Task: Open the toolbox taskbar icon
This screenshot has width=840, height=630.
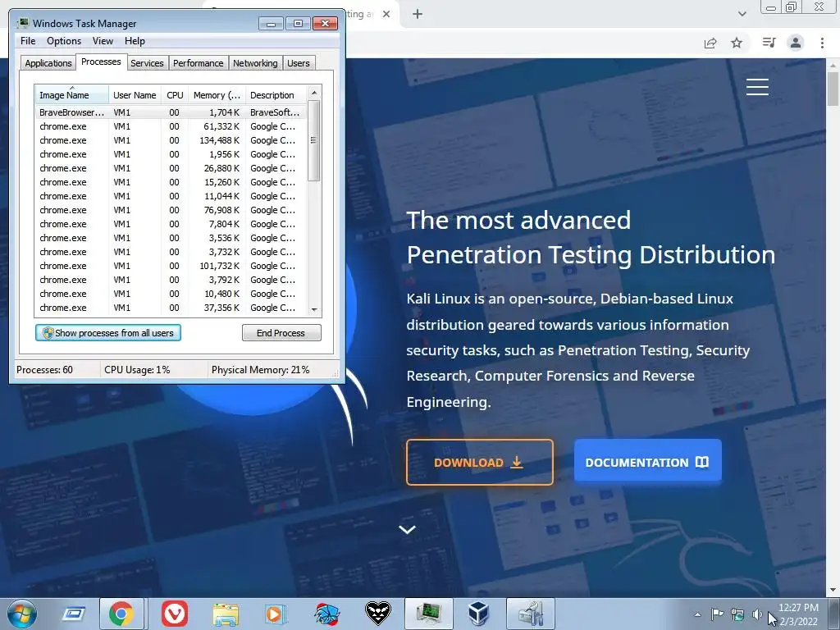Action: [531, 614]
